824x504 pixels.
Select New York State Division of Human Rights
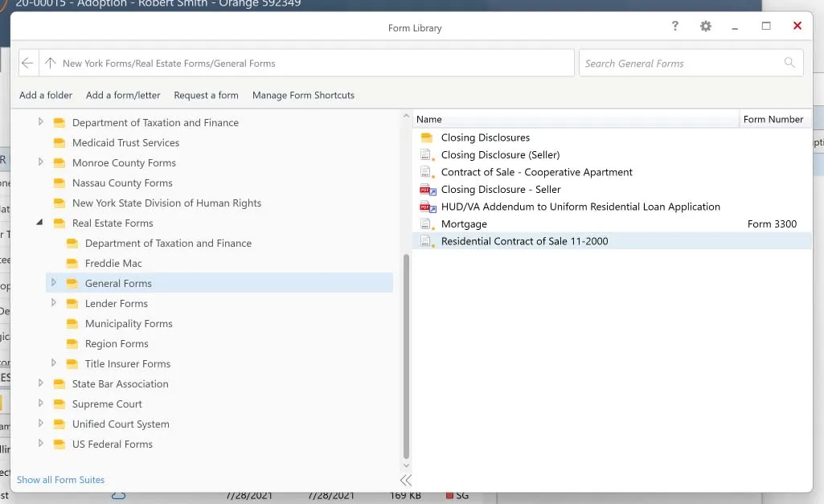(166, 203)
